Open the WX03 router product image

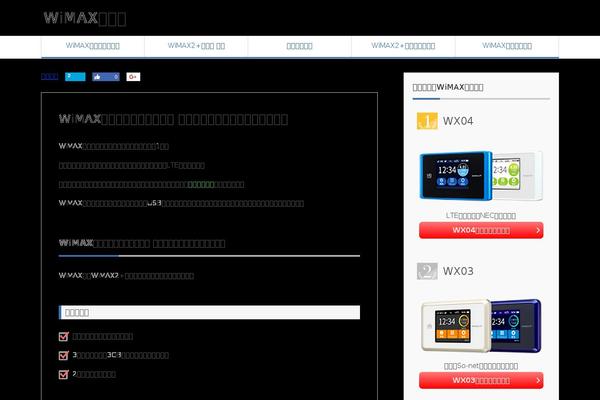(481, 326)
